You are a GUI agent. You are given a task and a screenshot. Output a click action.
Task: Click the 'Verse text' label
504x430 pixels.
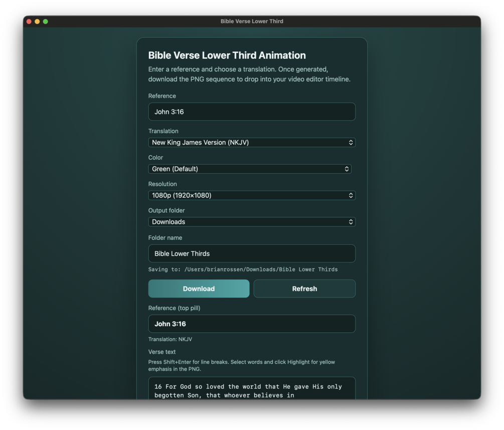pos(162,352)
